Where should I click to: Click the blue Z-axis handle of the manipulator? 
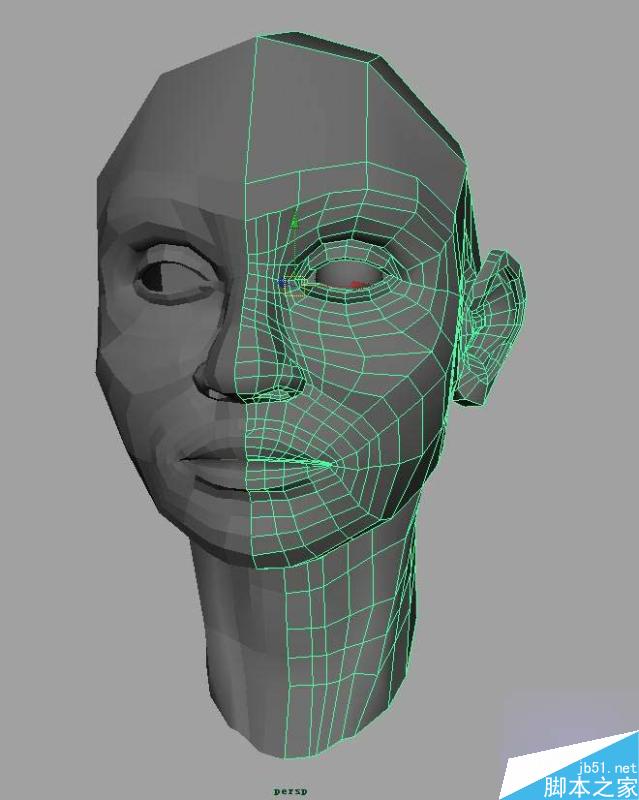pos(281,282)
